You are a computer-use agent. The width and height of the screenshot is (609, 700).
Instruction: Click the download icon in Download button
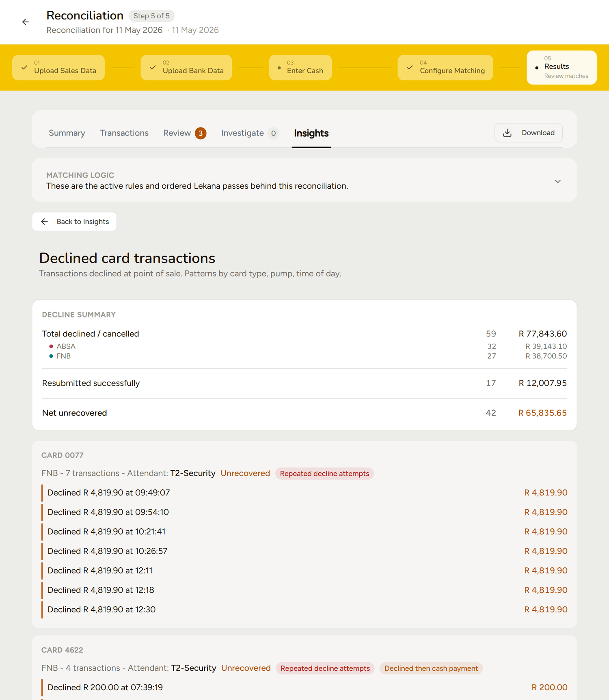[x=507, y=133]
